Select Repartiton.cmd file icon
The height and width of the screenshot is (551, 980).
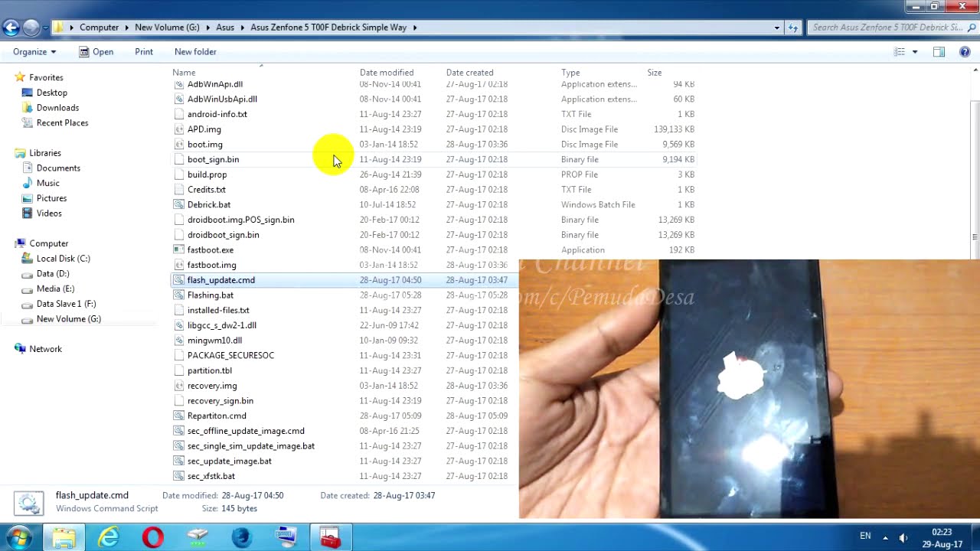click(x=179, y=416)
